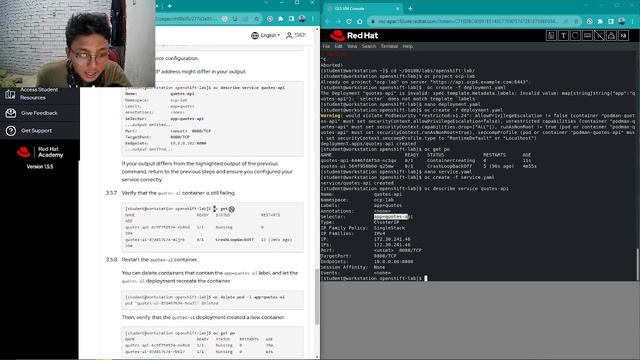
Task: Open the user account menu
Action: point(296,36)
